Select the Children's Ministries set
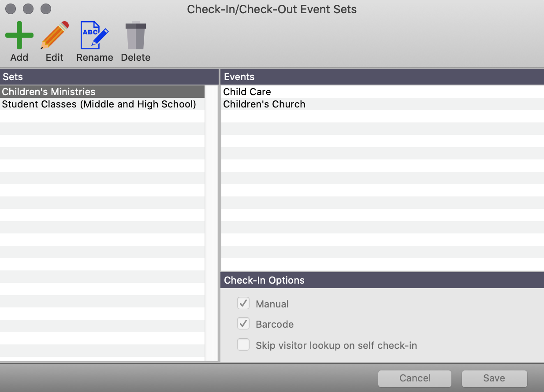This screenshot has height=392, width=544. (48, 92)
